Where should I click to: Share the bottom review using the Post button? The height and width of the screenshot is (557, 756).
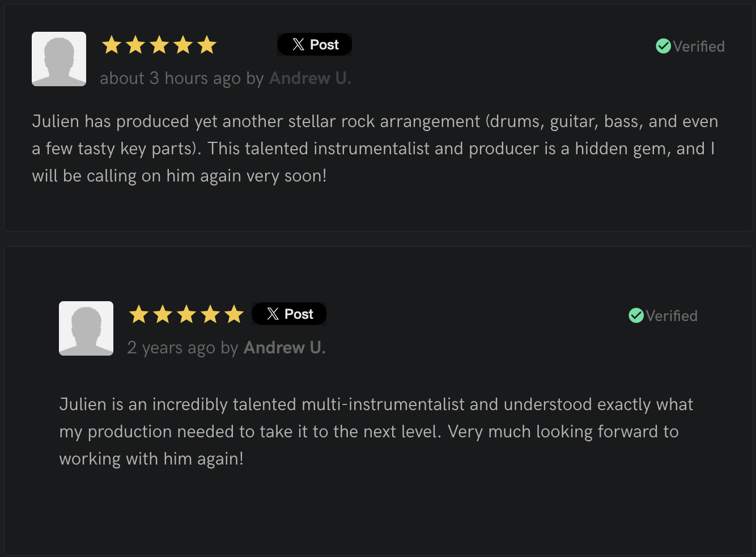(x=289, y=313)
